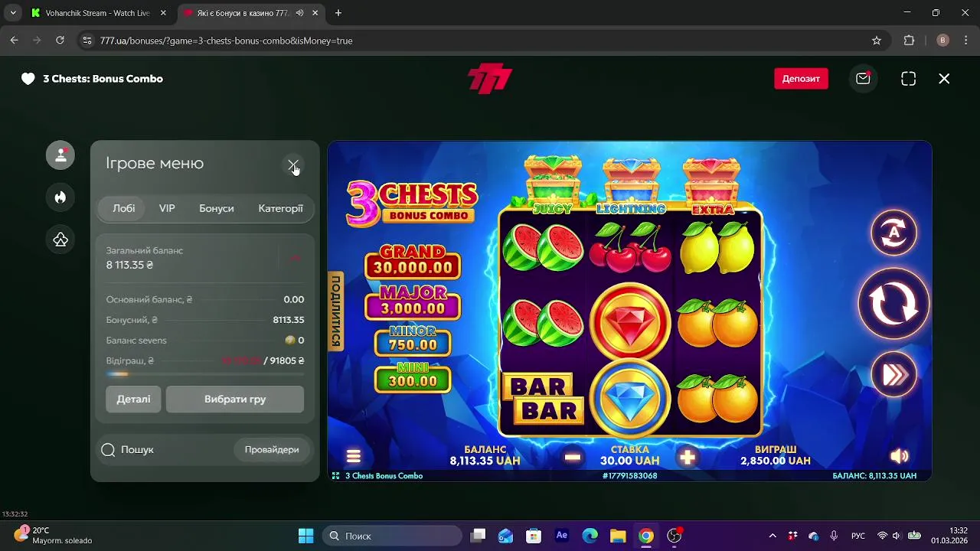Open the card suits sidebar icon

[x=60, y=240]
